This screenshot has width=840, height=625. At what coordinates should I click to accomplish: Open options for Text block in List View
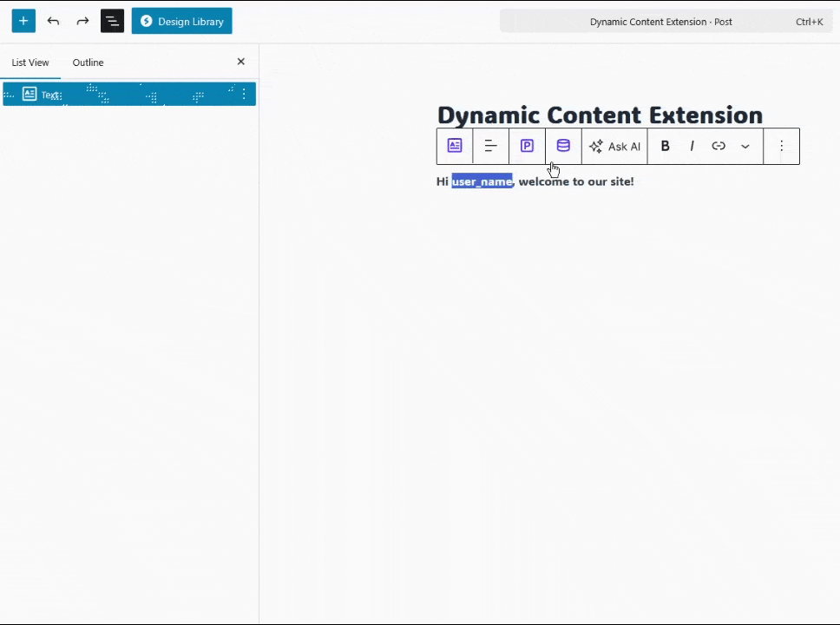click(244, 94)
